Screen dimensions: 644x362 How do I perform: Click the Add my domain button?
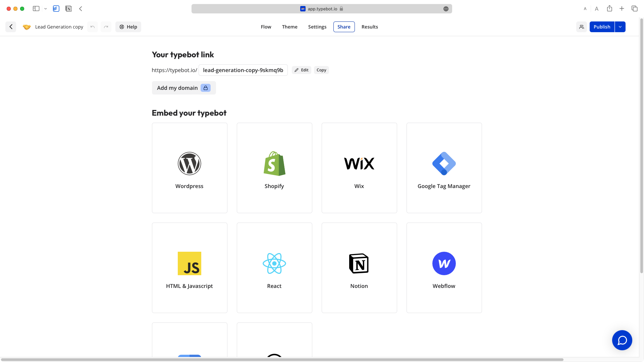(x=183, y=87)
